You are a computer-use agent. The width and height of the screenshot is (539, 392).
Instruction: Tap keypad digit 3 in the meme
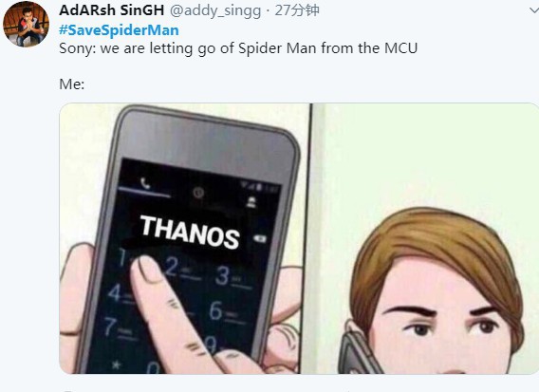coord(222,275)
